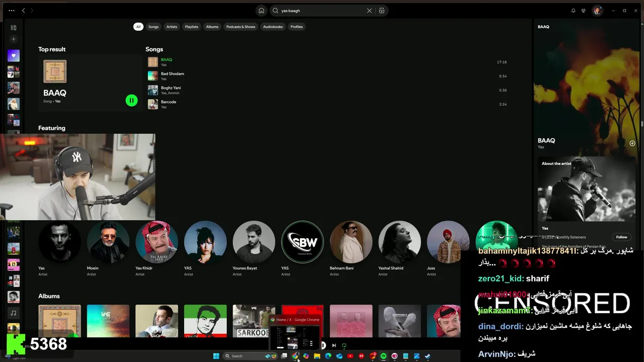
Task: Click BAAQ title in Now Playing panel
Action: [546, 141]
